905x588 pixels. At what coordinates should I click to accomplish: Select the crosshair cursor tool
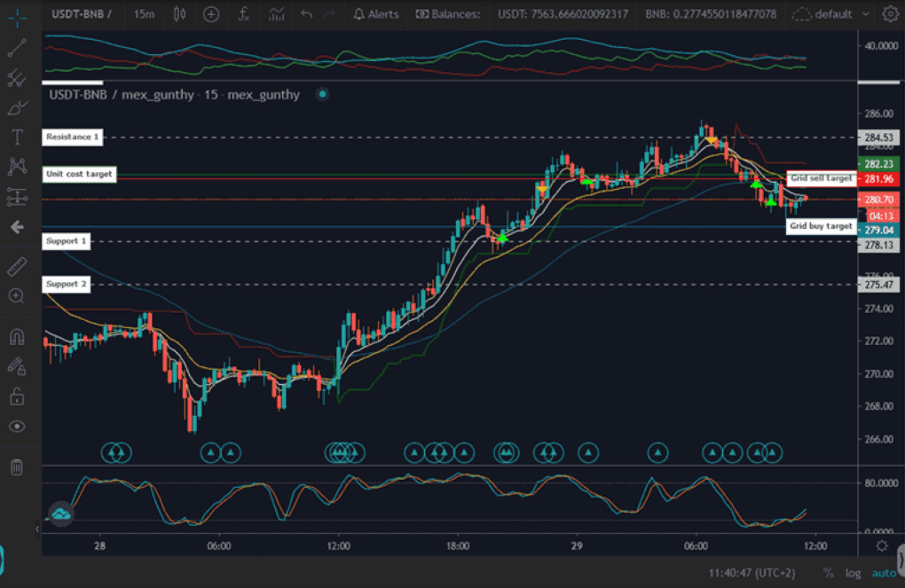click(18, 17)
